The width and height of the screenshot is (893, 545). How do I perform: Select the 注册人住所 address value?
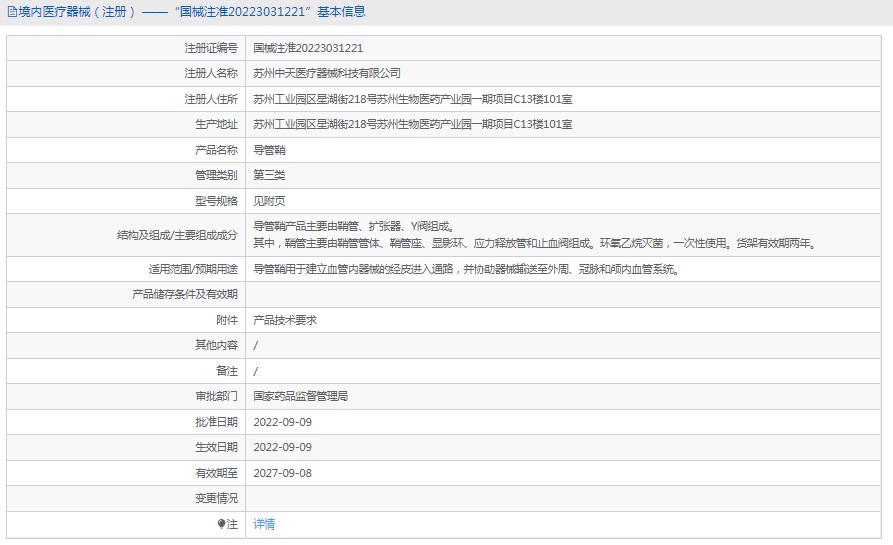pos(412,99)
